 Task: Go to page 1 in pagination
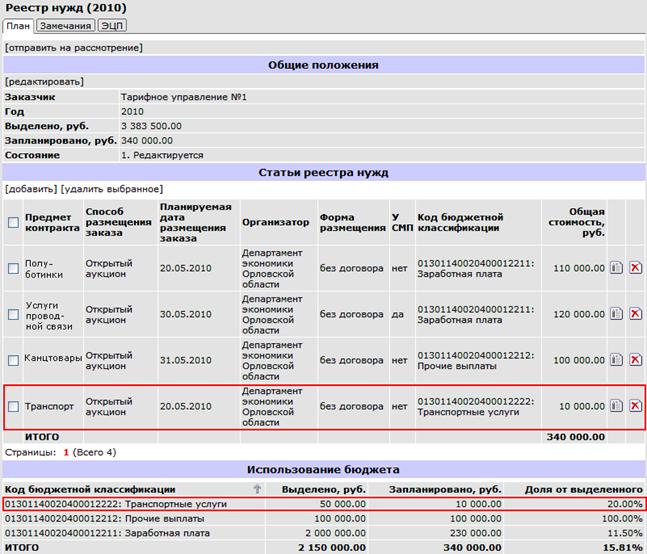[66, 453]
